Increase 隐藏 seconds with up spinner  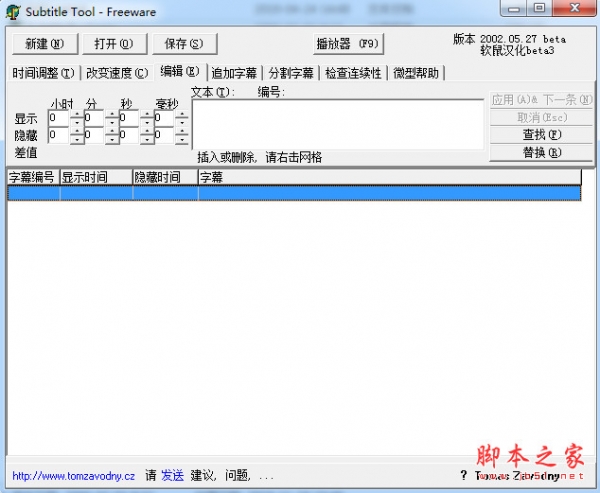147,131
